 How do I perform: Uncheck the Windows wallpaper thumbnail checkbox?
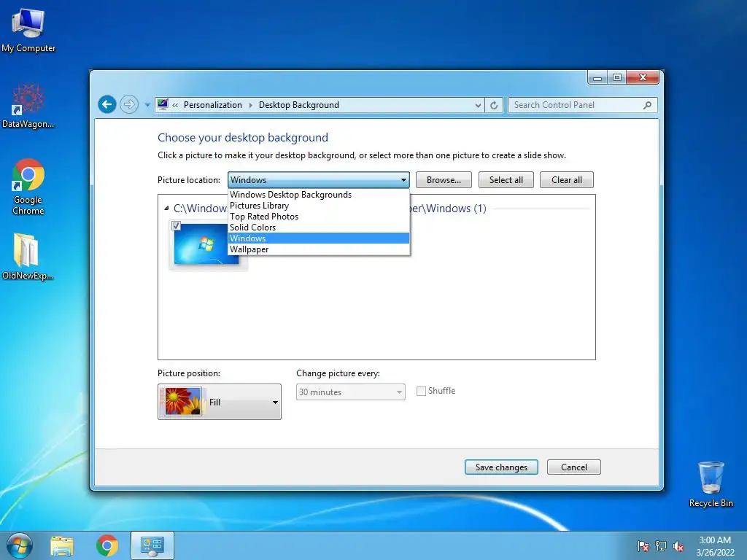pos(176,226)
